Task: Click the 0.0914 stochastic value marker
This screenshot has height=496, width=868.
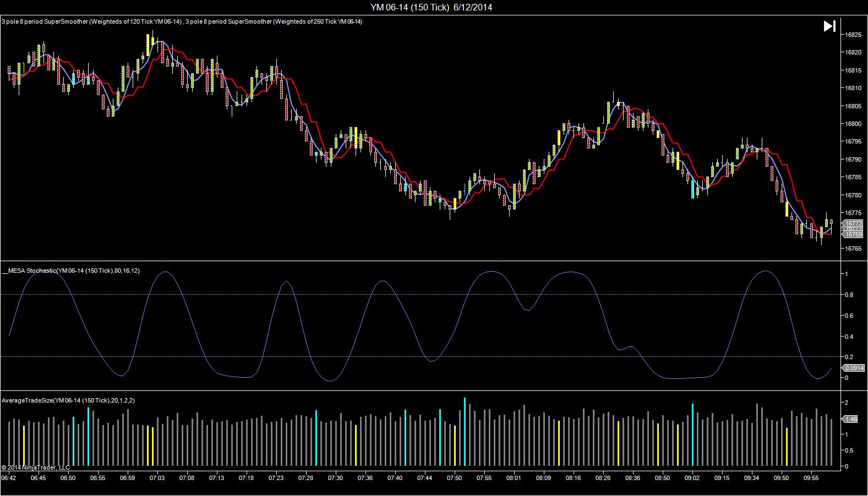Action: tap(853, 368)
